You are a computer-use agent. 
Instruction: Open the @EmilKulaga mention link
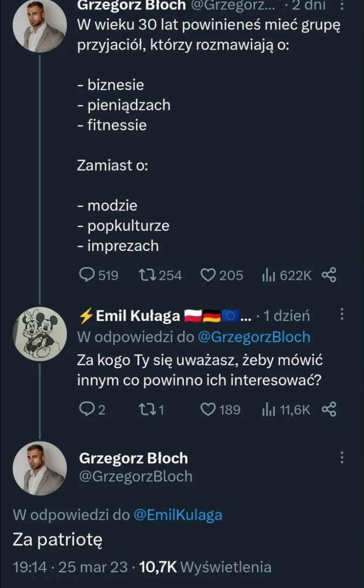178,515
